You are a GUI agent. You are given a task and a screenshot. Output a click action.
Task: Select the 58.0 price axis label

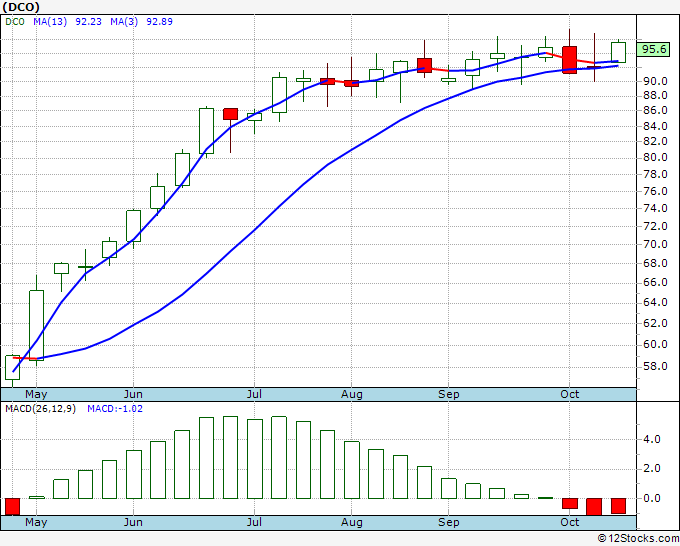click(655, 367)
